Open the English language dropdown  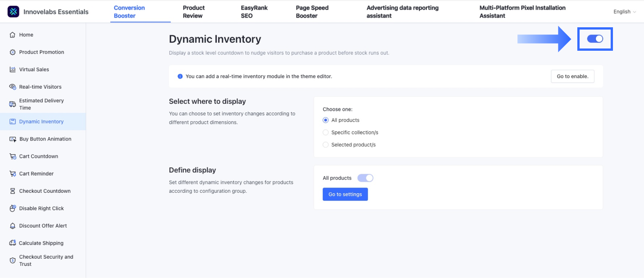click(624, 12)
